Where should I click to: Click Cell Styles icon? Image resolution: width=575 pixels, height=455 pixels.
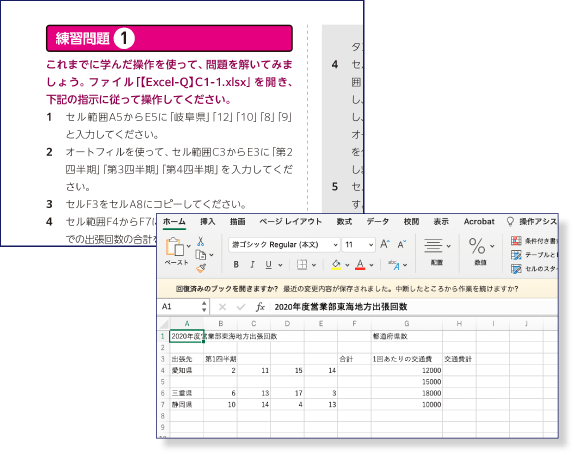click(x=516, y=268)
